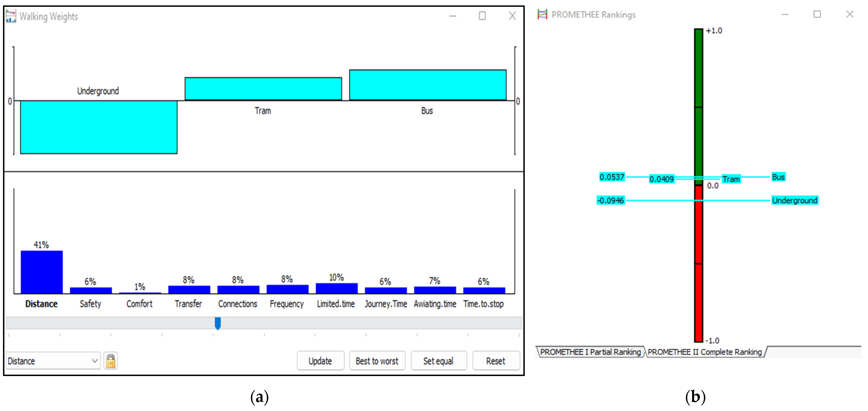Image resolution: width=868 pixels, height=411 pixels.
Task: Click the PROMETHEE Rankings window icon
Action: (542, 15)
